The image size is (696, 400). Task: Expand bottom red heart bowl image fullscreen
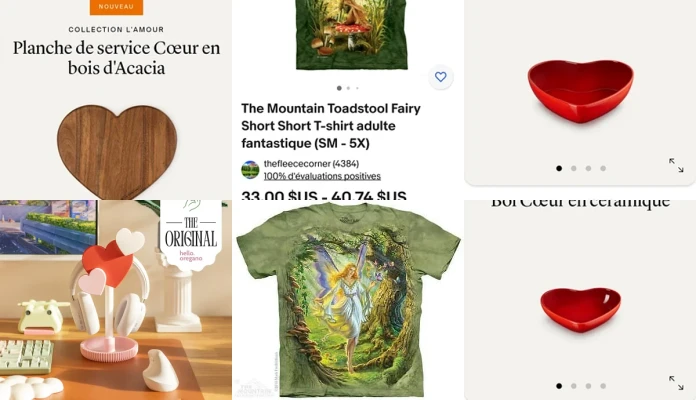tap(676, 383)
